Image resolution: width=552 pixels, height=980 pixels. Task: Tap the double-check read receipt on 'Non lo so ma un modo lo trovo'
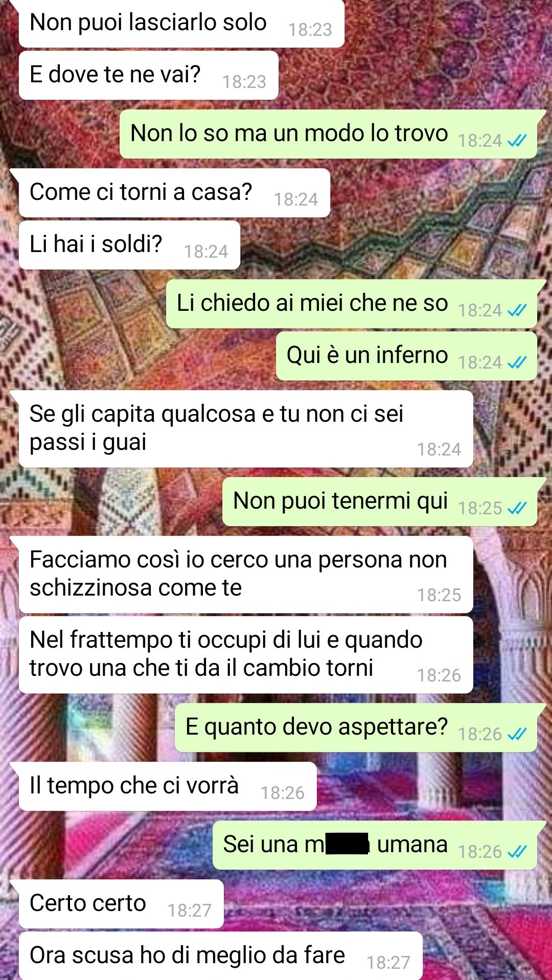pos(517,141)
